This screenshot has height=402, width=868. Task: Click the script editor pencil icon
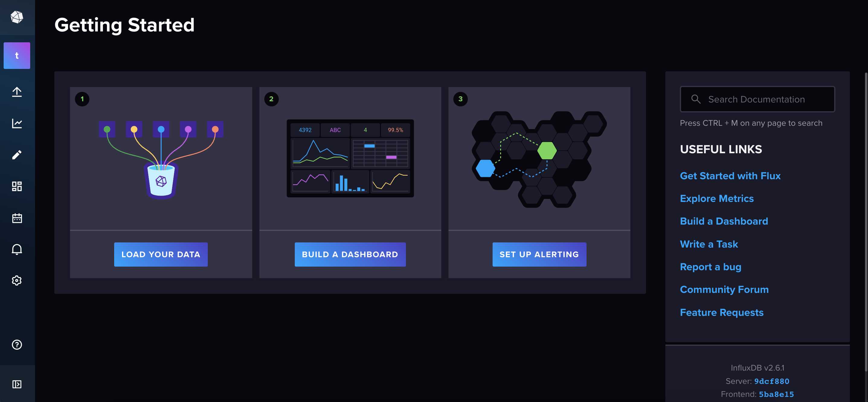tap(17, 154)
